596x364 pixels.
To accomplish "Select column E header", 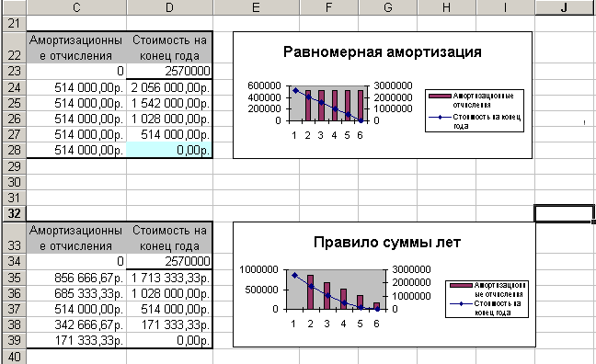I will point(257,7).
